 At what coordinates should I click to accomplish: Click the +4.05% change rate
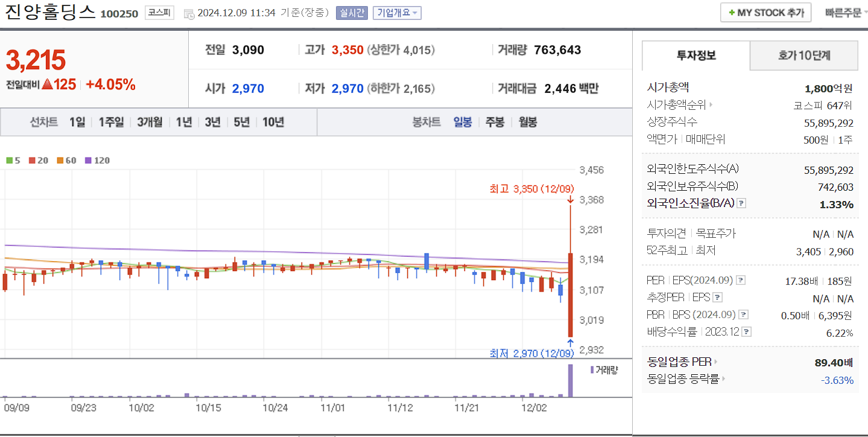point(110,85)
